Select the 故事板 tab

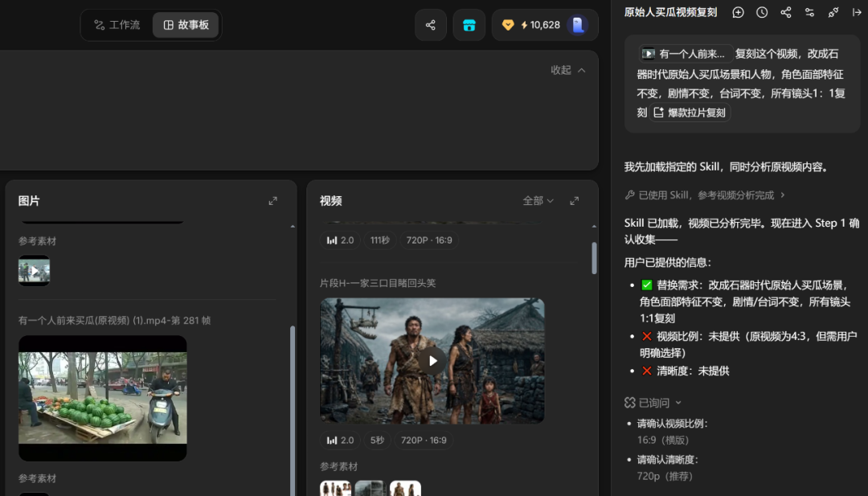pos(186,25)
